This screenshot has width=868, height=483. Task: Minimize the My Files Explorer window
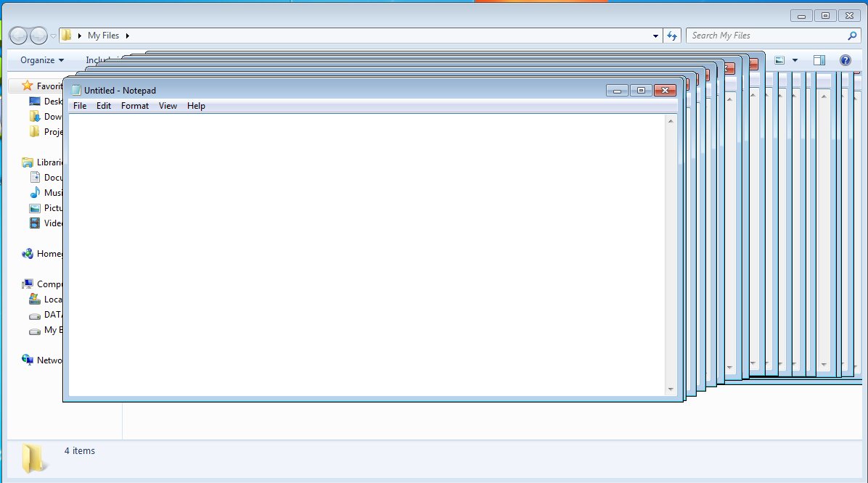[x=801, y=15]
